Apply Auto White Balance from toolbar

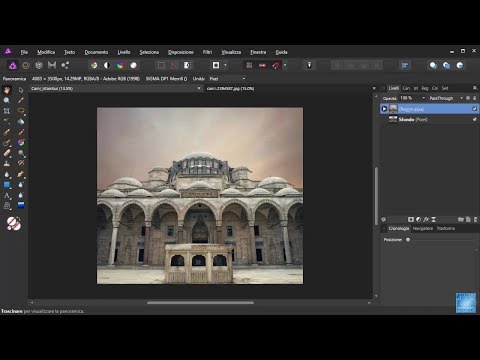tap(133, 65)
